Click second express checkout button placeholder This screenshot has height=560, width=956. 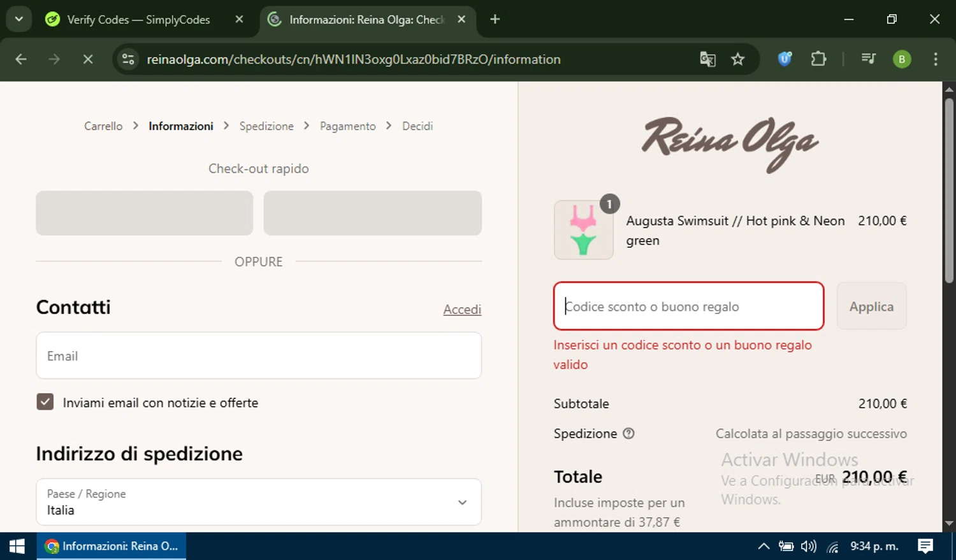click(x=373, y=213)
